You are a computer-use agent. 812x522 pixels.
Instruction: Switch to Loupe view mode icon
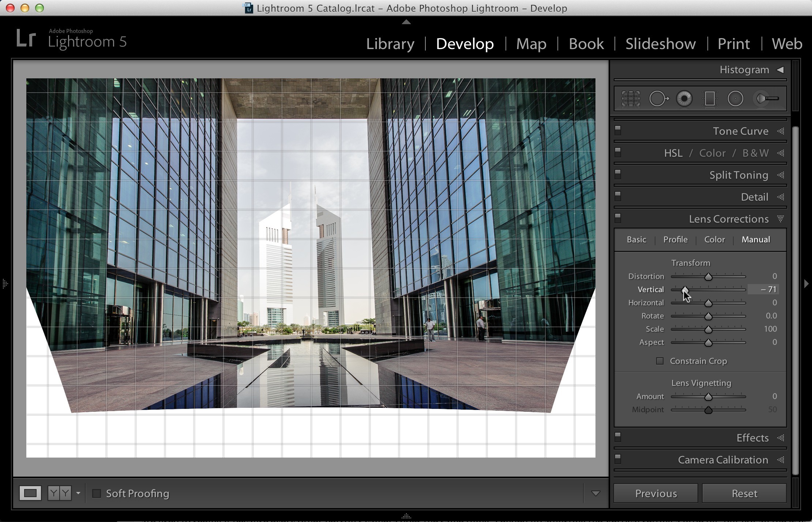30,493
